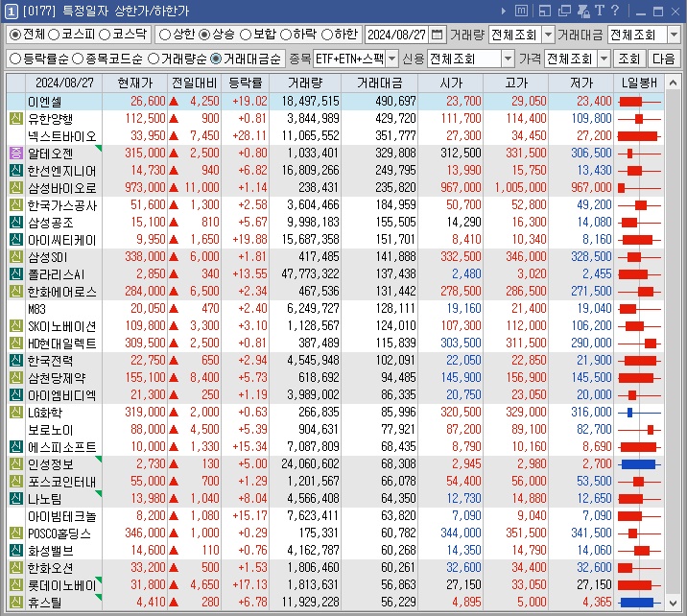Screen dimensions: 687x616
Task: Click the 신 badge next to 삼성공조
Action: [x=16, y=223]
